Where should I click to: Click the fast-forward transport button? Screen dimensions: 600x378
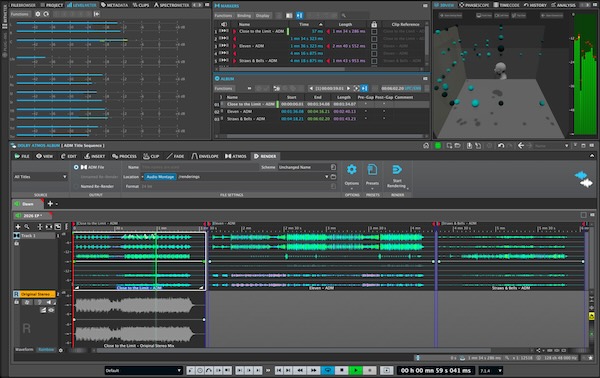pos(313,370)
